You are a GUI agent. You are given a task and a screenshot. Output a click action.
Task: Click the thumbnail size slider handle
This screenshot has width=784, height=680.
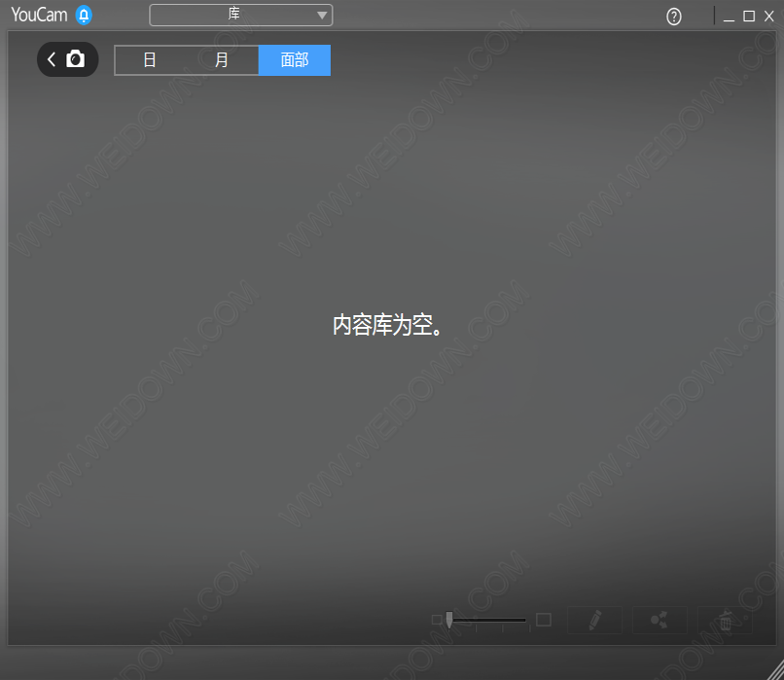pos(448,620)
